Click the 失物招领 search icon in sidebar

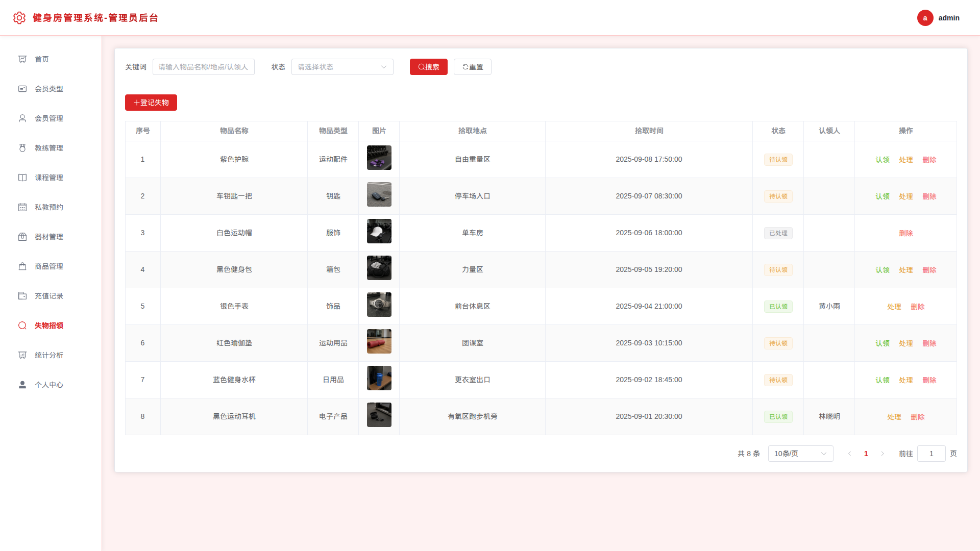(x=22, y=325)
